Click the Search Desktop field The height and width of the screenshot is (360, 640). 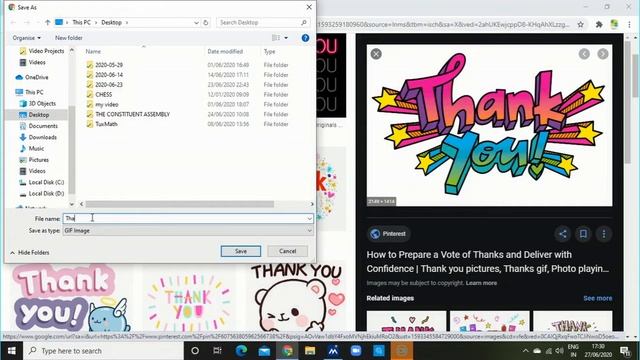click(x=263, y=22)
